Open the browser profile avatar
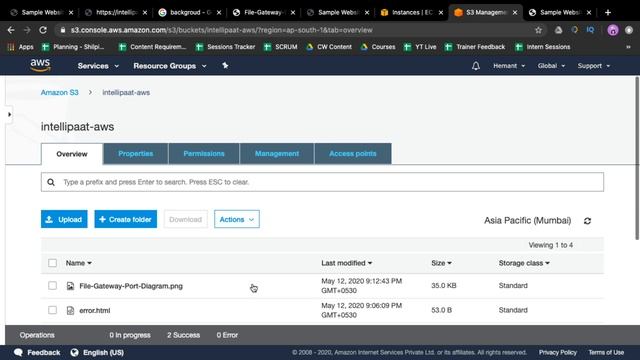 click(613, 30)
